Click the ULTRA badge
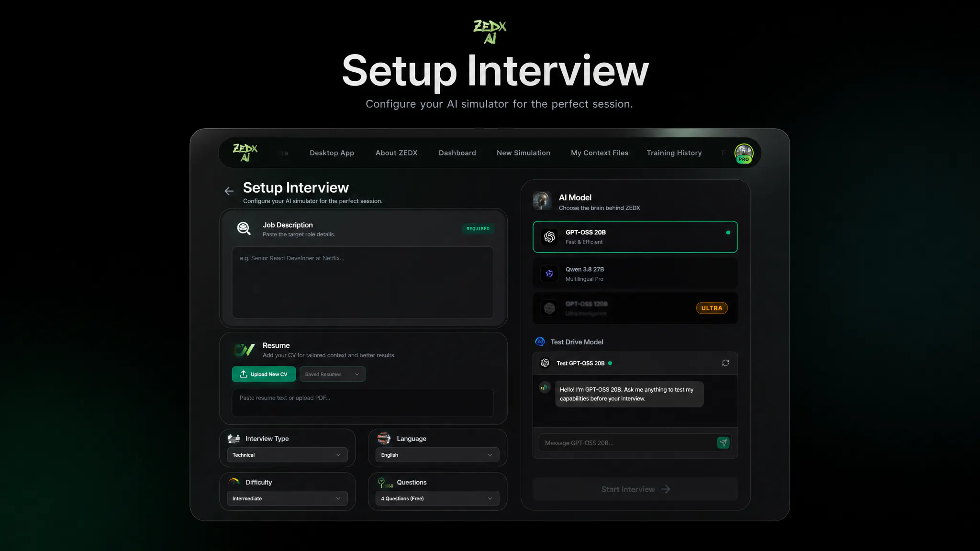Screen dimensions: 980x551 pos(712,308)
